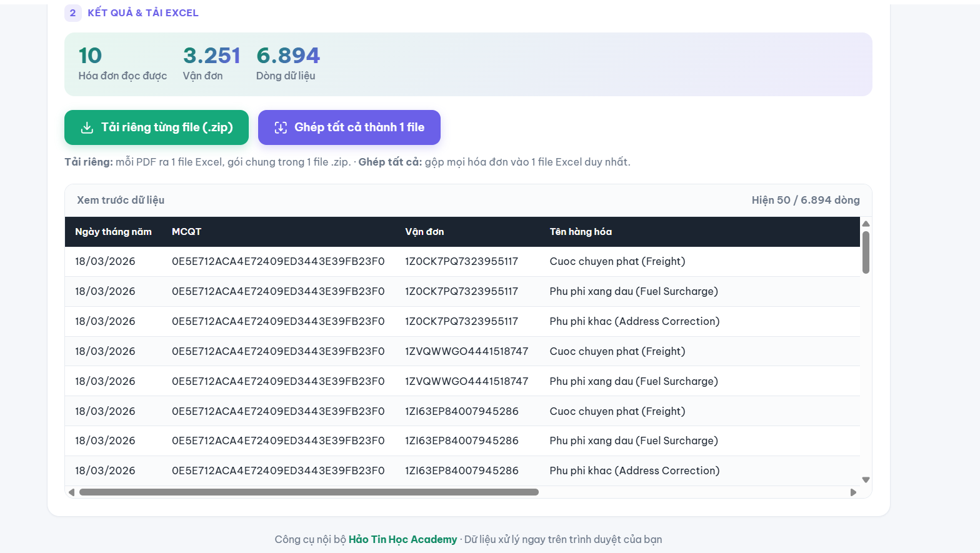The height and width of the screenshot is (553, 980).
Task: Click the Tên hàng hóa column header
Action: tap(581, 232)
